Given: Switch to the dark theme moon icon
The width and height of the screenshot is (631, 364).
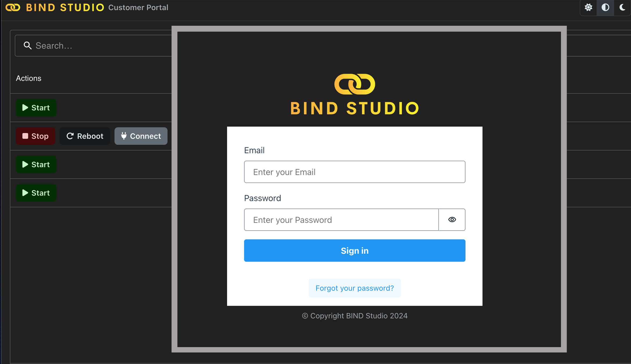Looking at the screenshot, I should [x=622, y=8].
